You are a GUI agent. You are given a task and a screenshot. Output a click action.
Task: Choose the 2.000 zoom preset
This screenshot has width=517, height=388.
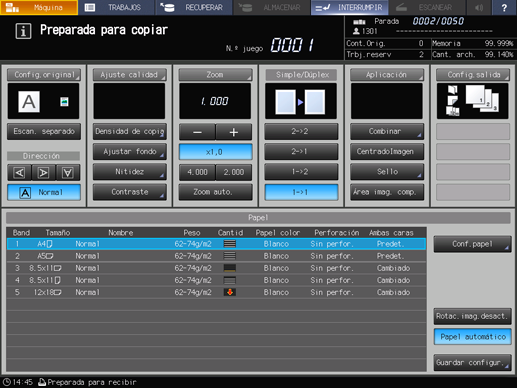click(234, 172)
